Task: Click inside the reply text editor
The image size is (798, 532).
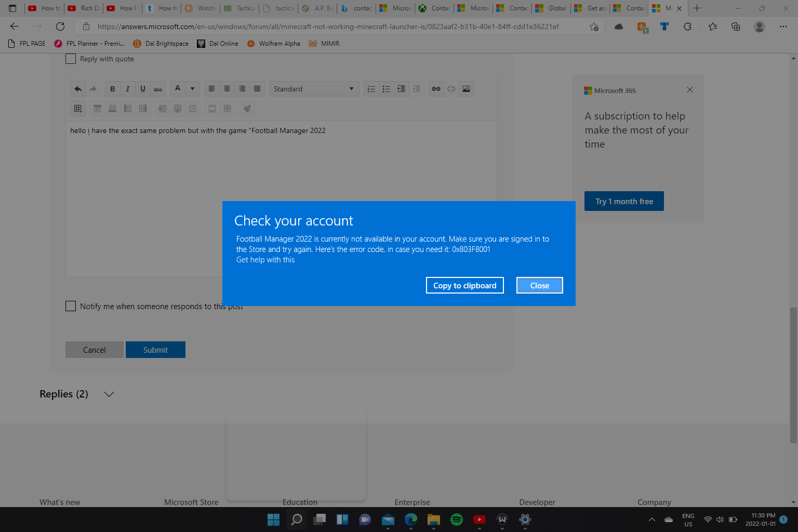Action: [x=281, y=199]
